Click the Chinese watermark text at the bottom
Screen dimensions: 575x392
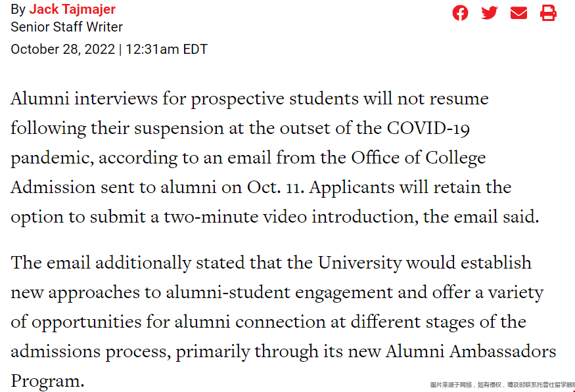[502, 385]
